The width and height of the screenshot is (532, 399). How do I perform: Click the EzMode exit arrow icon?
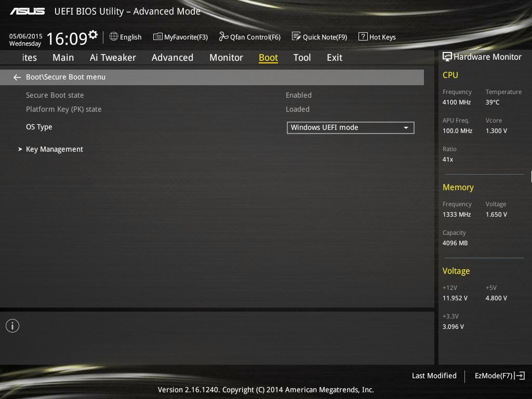click(520, 376)
